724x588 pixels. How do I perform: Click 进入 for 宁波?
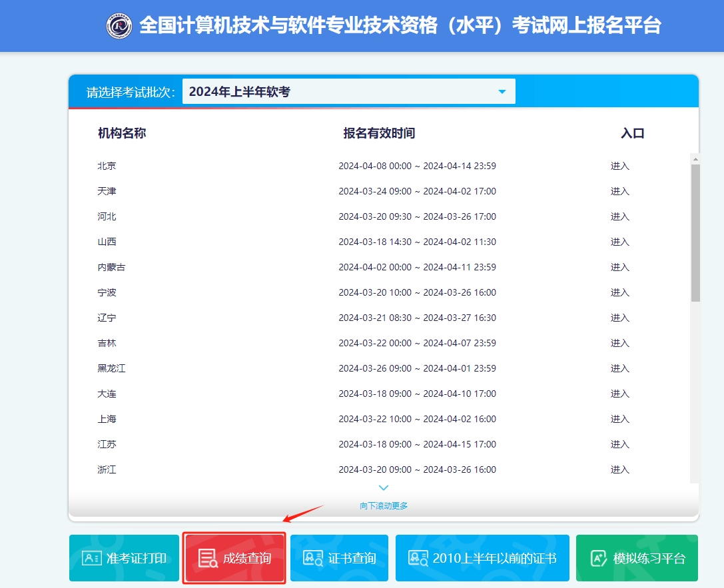619,292
